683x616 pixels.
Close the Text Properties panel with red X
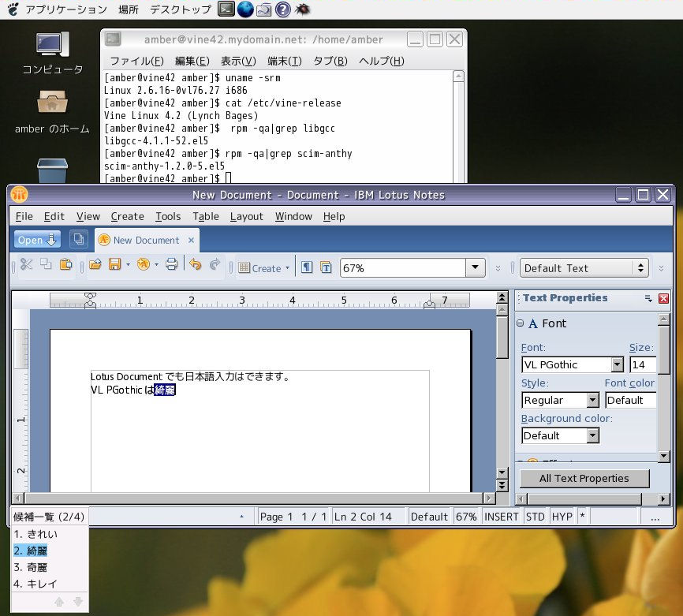click(664, 298)
